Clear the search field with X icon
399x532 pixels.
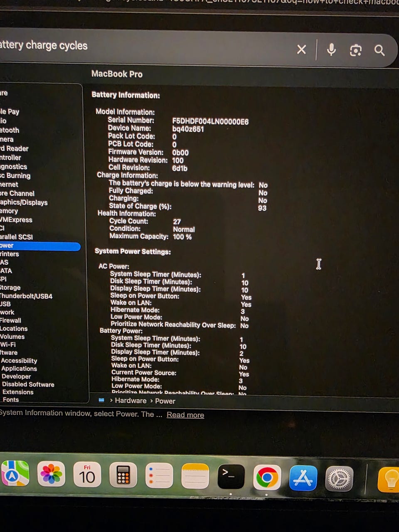301,50
